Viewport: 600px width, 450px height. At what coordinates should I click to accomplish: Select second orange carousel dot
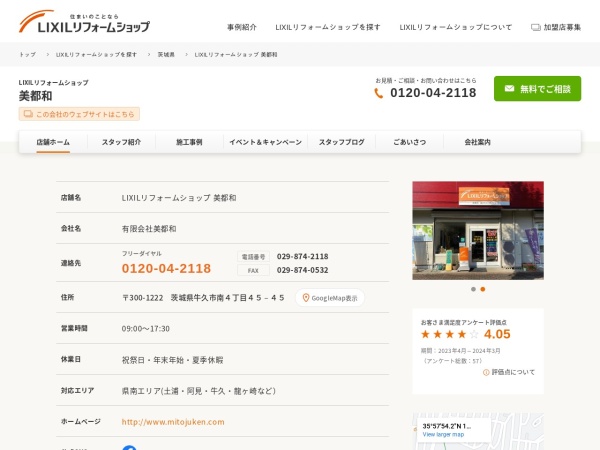click(483, 289)
